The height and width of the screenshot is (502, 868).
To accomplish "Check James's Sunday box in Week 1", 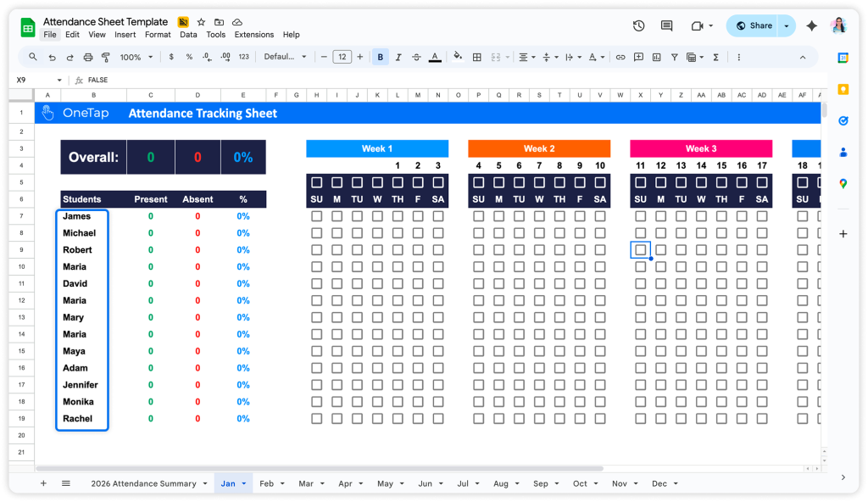I will (x=316, y=216).
